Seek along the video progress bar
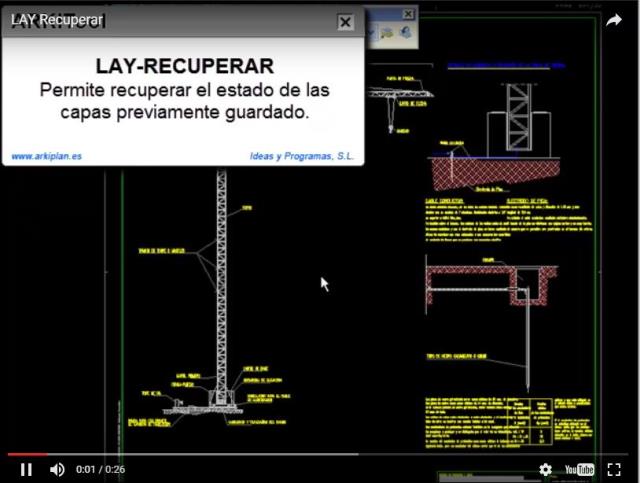 click(318, 454)
